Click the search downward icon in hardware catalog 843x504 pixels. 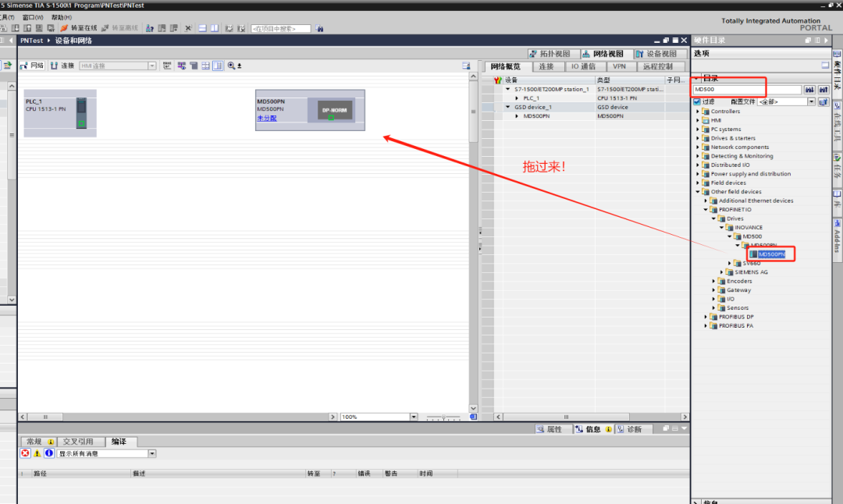coord(809,90)
